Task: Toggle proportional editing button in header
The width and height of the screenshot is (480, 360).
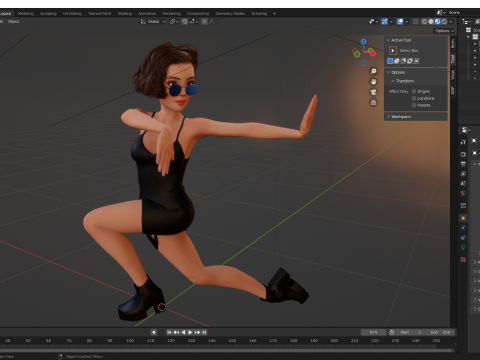Action: click(x=204, y=22)
